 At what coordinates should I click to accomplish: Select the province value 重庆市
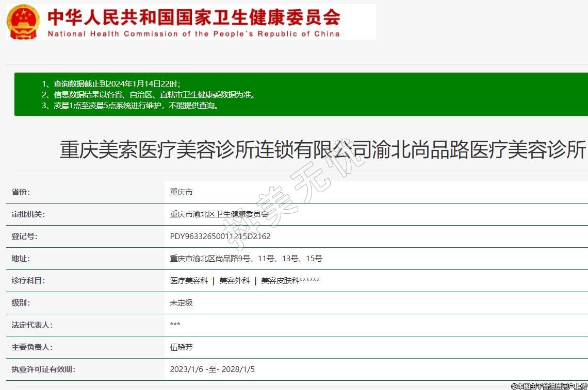182,192
